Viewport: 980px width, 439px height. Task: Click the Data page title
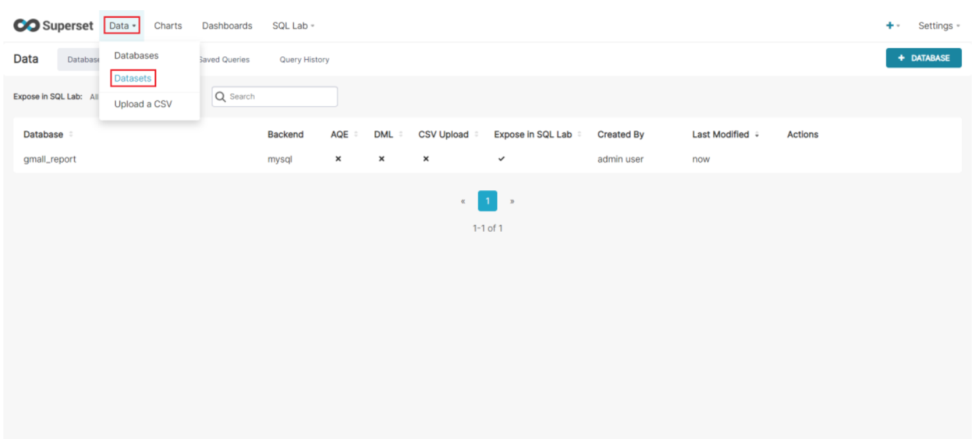click(x=26, y=59)
